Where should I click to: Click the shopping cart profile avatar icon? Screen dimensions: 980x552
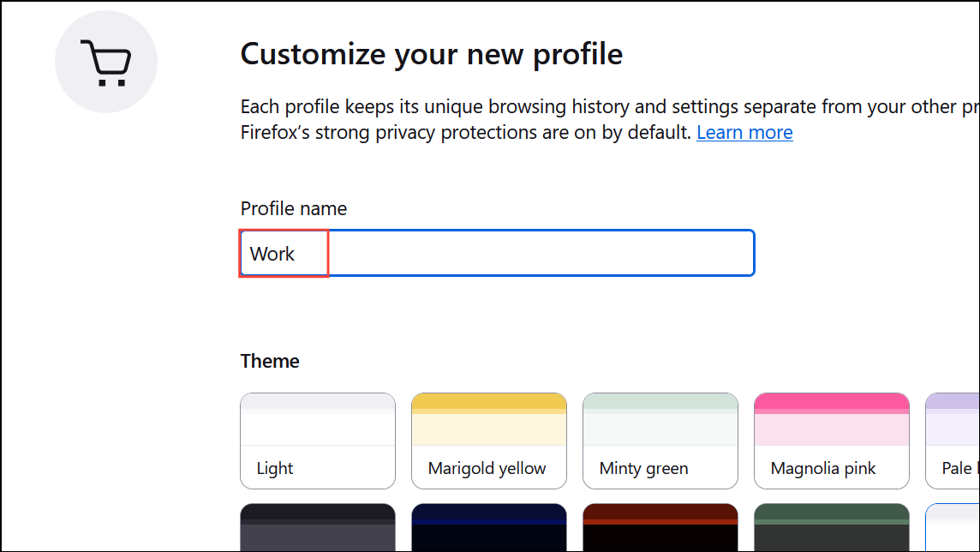coord(105,61)
